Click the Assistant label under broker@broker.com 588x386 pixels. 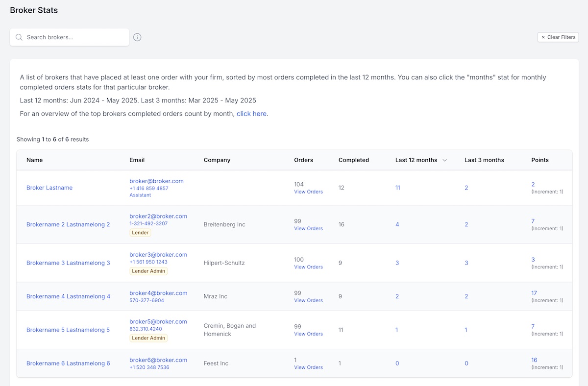tap(140, 195)
